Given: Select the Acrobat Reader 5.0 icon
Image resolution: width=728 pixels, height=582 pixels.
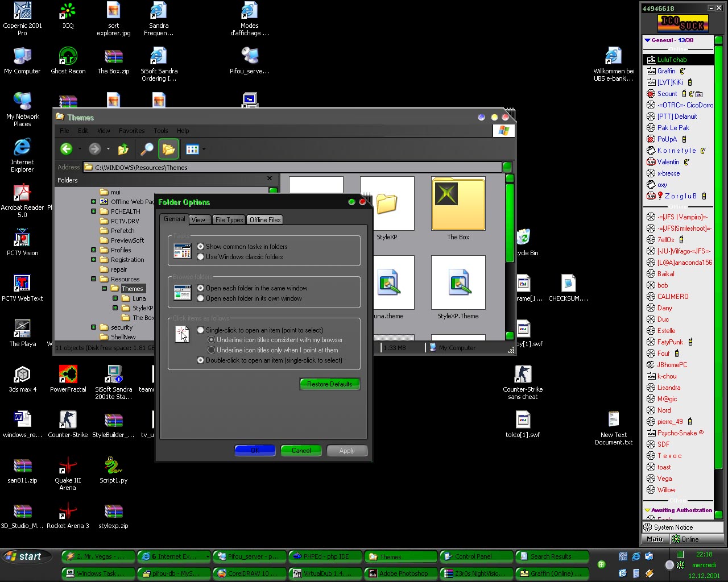Looking at the screenshot, I should pyautogui.click(x=22, y=200).
